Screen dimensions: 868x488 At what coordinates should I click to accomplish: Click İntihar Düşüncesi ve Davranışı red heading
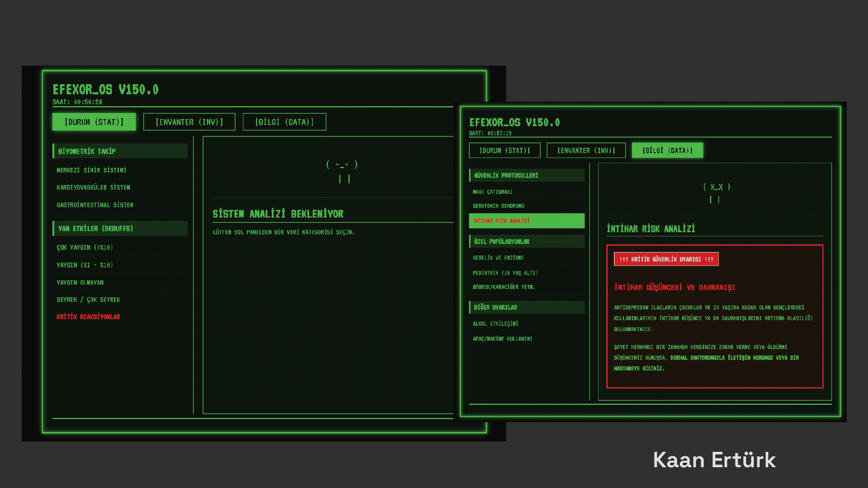pyautogui.click(x=675, y=287)
